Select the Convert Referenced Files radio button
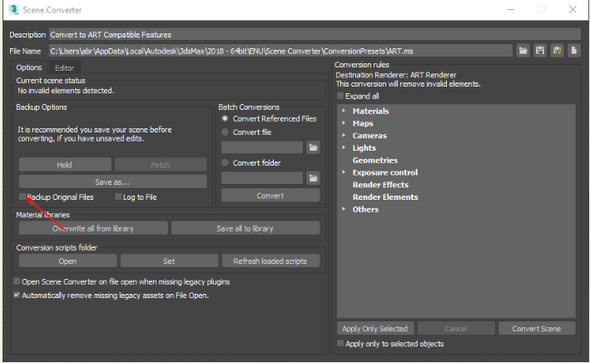This screenshot has width=590, height=363. 225,118
